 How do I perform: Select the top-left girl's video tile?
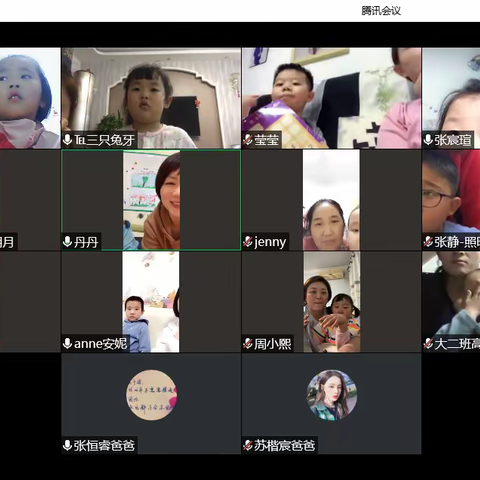click(30, 98)
